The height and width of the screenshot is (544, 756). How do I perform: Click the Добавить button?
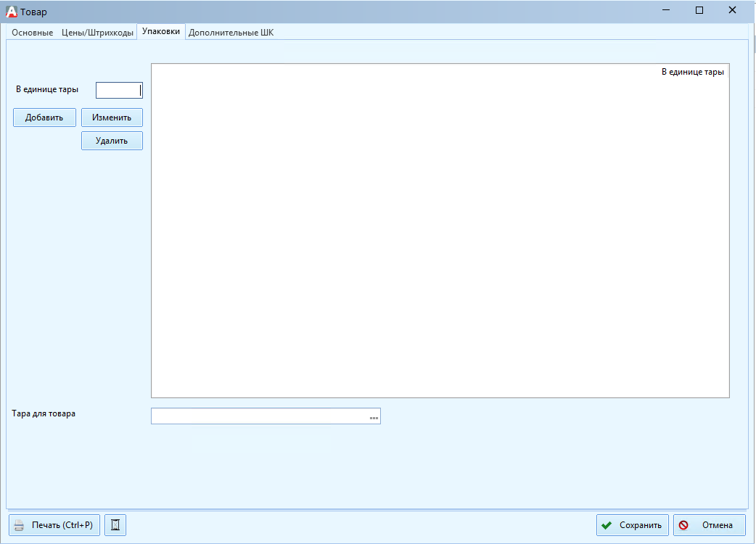[x=44, y=118]
